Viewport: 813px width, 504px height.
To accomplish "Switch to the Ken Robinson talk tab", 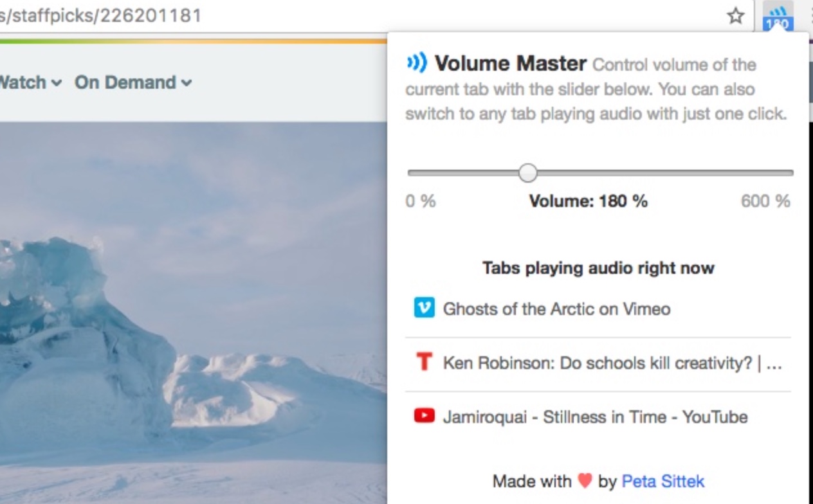I will 611,363.
